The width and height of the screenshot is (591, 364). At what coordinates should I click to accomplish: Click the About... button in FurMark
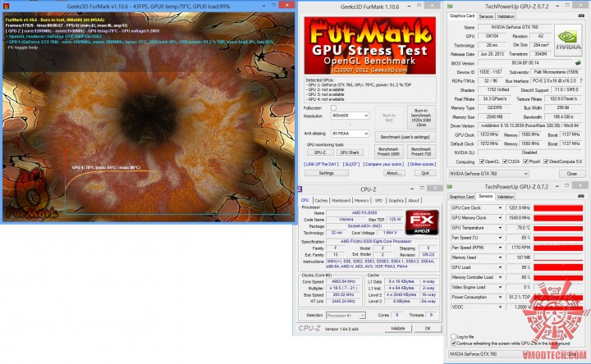[x=394, y=173]
